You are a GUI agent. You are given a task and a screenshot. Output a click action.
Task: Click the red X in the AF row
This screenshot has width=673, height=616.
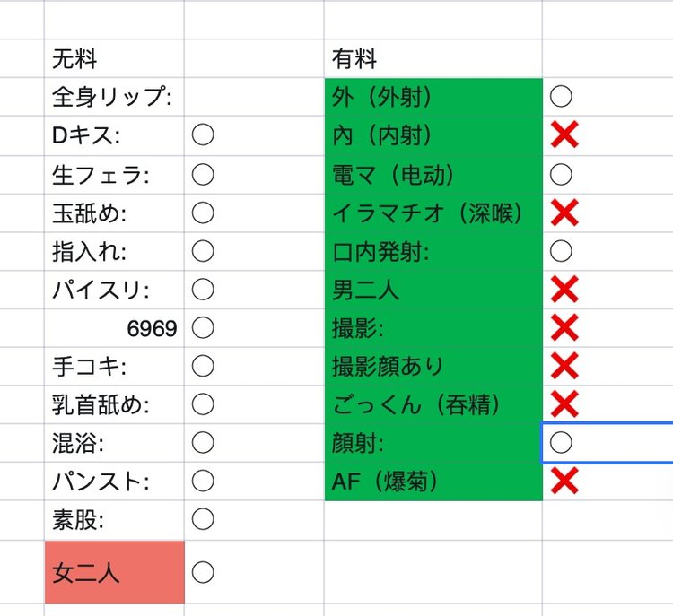564,482
